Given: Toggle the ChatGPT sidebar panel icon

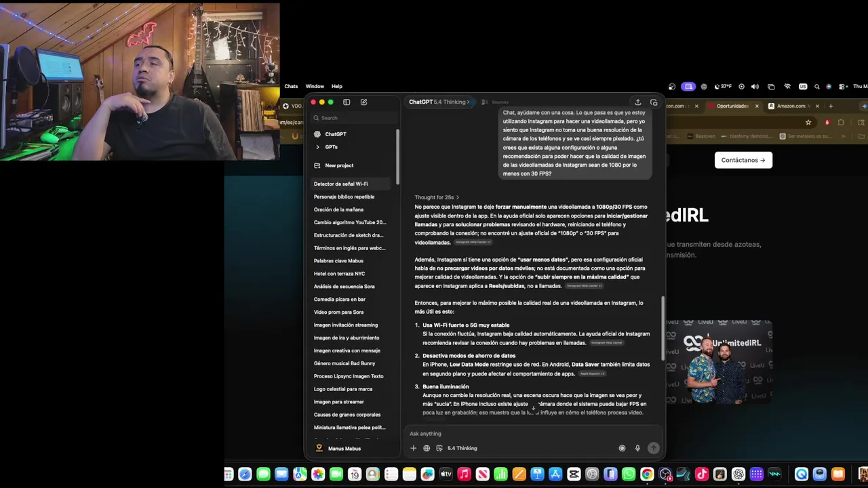Looking at the screenshot, I should coord(347,102).
